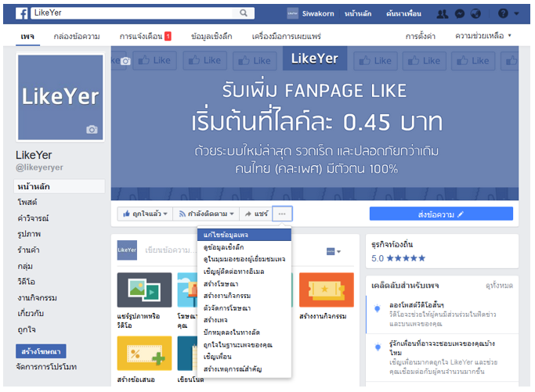Image resolution: width=535 pixels, height=392 pixels.
Task: Open account dropdown arrow in top bar
Action: pos(516,13)
